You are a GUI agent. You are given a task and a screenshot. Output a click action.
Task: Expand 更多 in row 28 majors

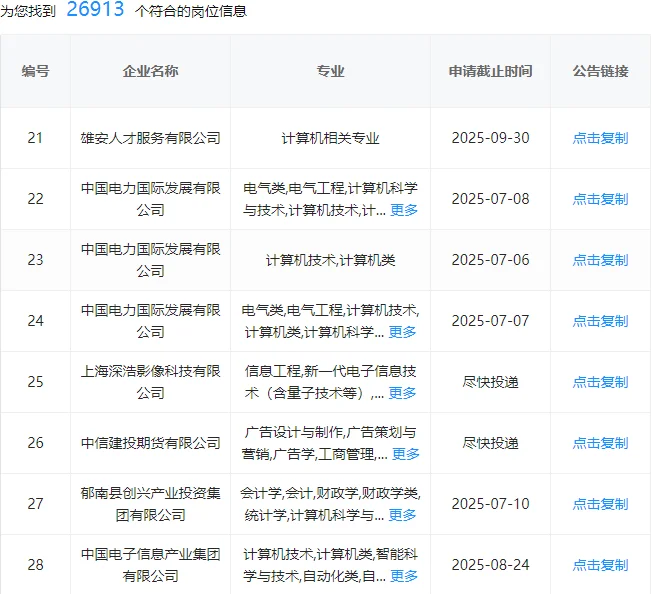(404, 576)
